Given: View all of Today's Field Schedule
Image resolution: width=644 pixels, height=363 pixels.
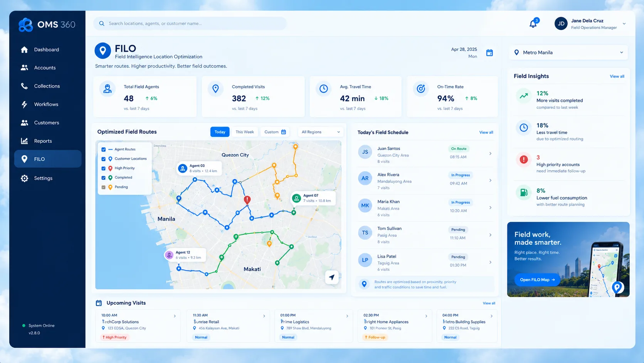Looking at the screenshot, I should (486, 132).
